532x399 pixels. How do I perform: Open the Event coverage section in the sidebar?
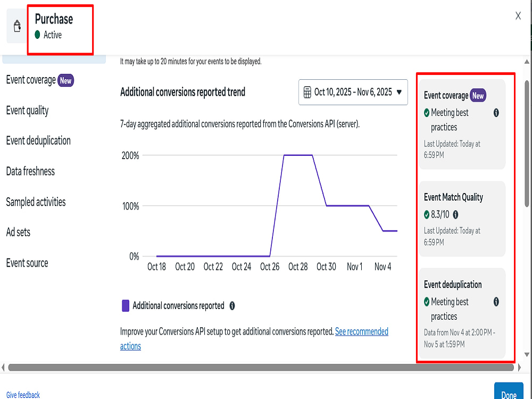[31, 80]
